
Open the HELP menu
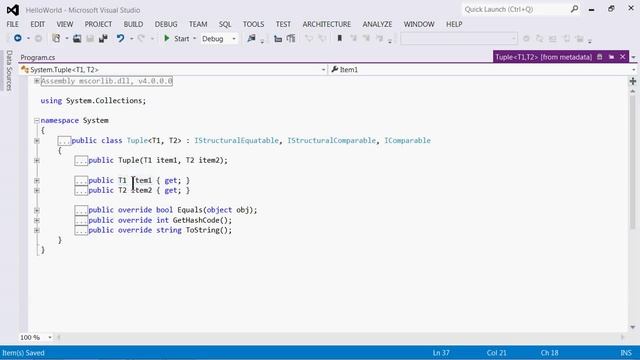point(454,24)
